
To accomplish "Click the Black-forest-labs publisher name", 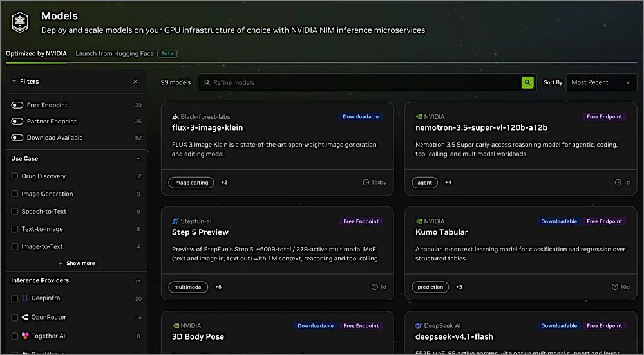I will pos(205,117).
